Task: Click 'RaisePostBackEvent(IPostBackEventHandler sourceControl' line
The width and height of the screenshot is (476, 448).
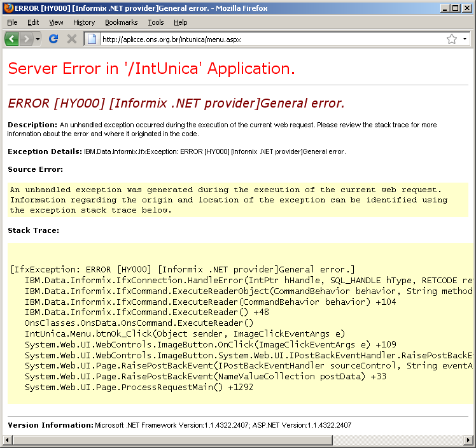Action: coord(249,366)
